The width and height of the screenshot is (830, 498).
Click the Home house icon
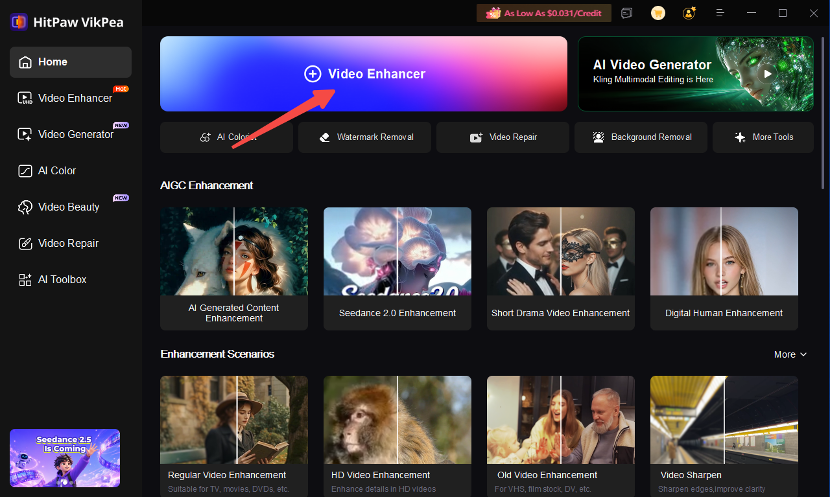[25, 62]
